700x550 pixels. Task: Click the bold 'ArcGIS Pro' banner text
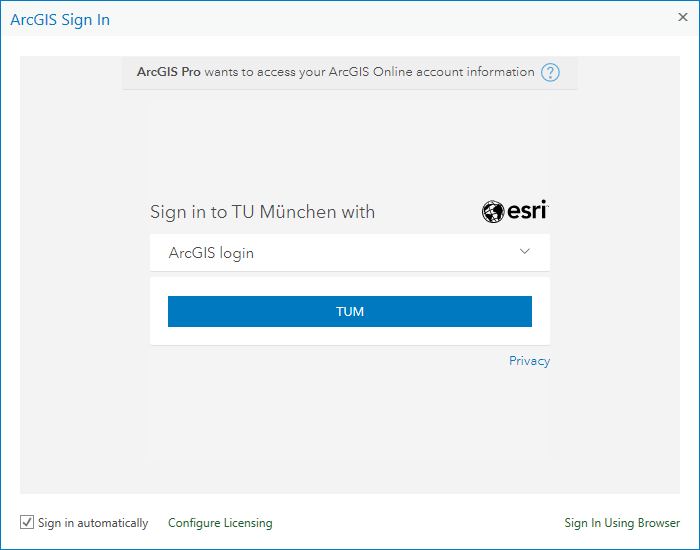tap(168, 72)
